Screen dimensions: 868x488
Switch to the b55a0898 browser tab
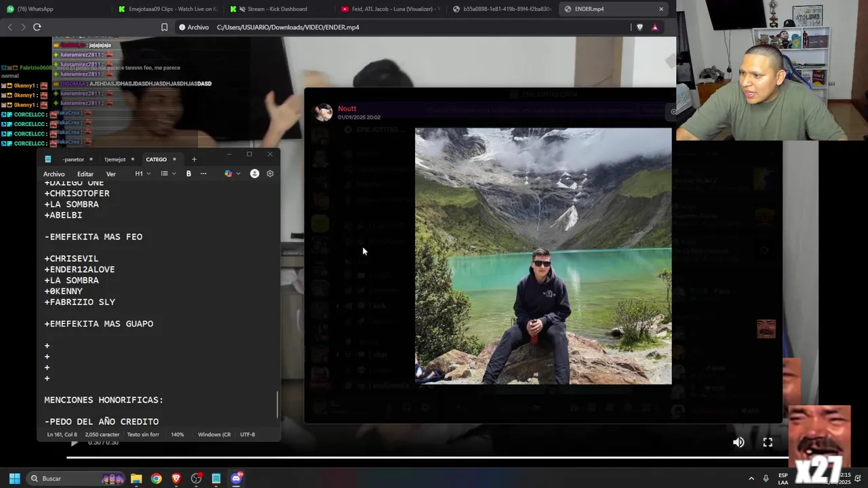(502, 9)
